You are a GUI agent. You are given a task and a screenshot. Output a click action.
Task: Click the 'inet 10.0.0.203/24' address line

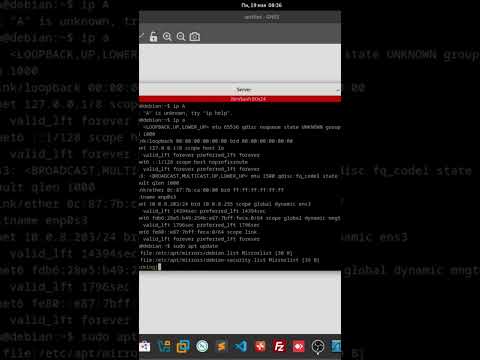(x=225, y=204)
